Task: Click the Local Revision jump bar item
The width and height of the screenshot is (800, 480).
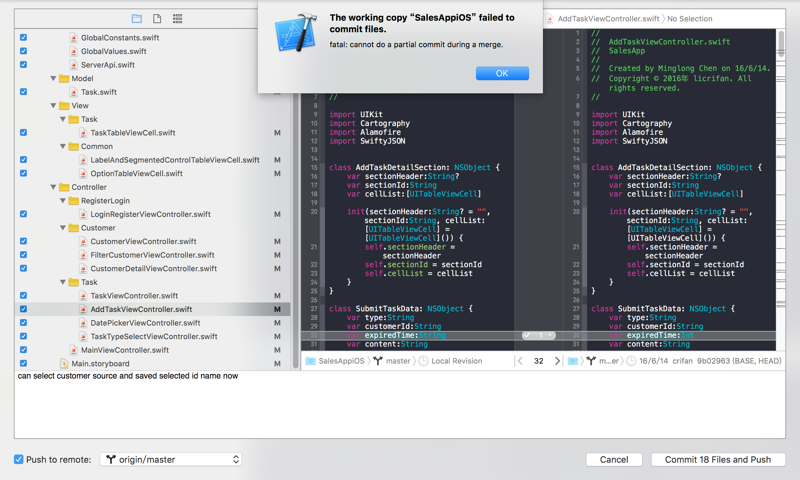Action: (451, 361)
